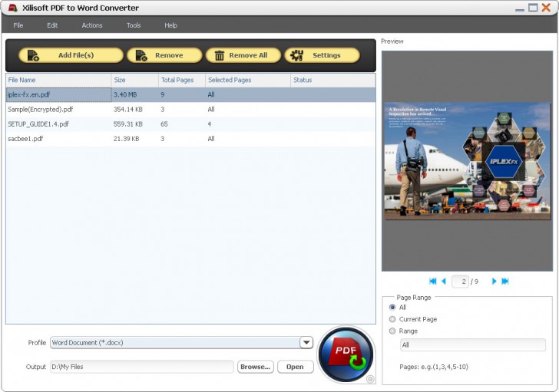Maximize the converter window
Screen dimensions: 559x392
pos(533,8)
